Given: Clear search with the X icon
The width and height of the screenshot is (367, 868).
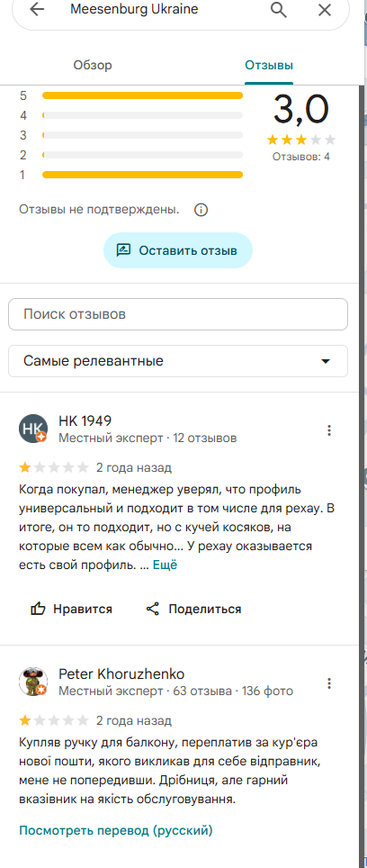Looking at the screenshot, I should pos(325,9).
